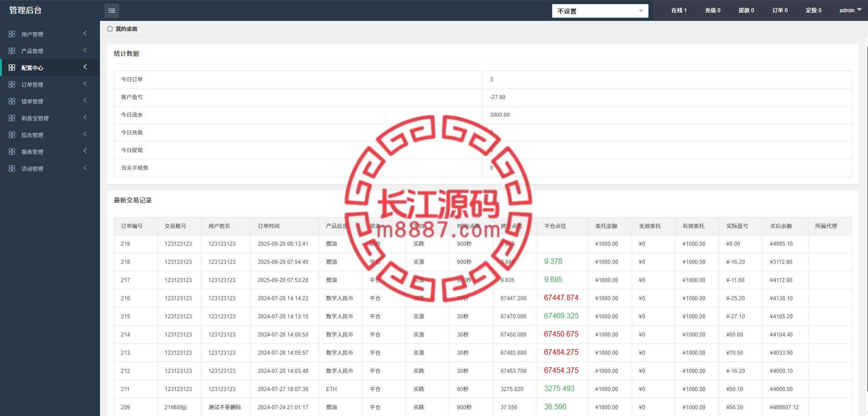
Task: Click the 今日订单 statistics label
Action: point(132,79)
